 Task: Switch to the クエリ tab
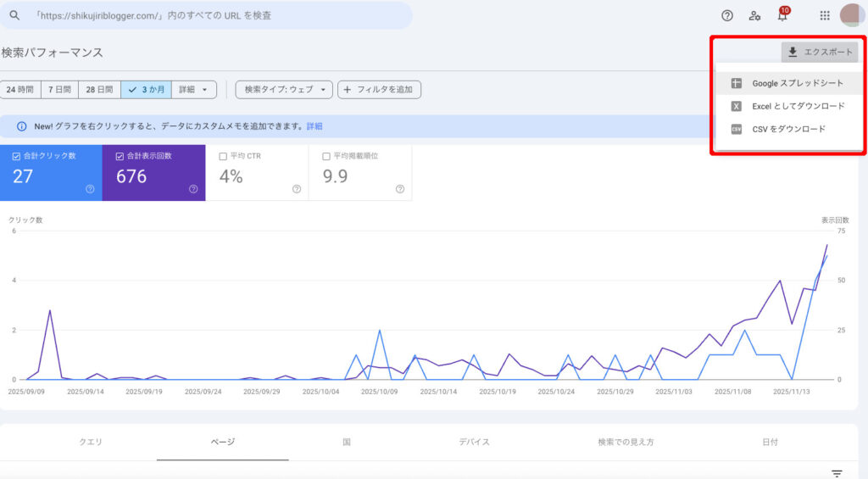92,442
